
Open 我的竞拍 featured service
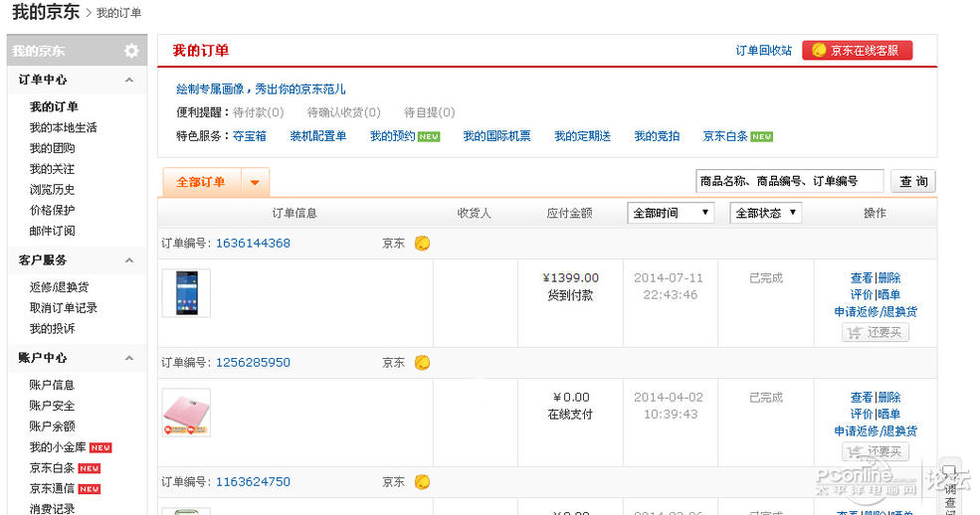coord(657,136)
